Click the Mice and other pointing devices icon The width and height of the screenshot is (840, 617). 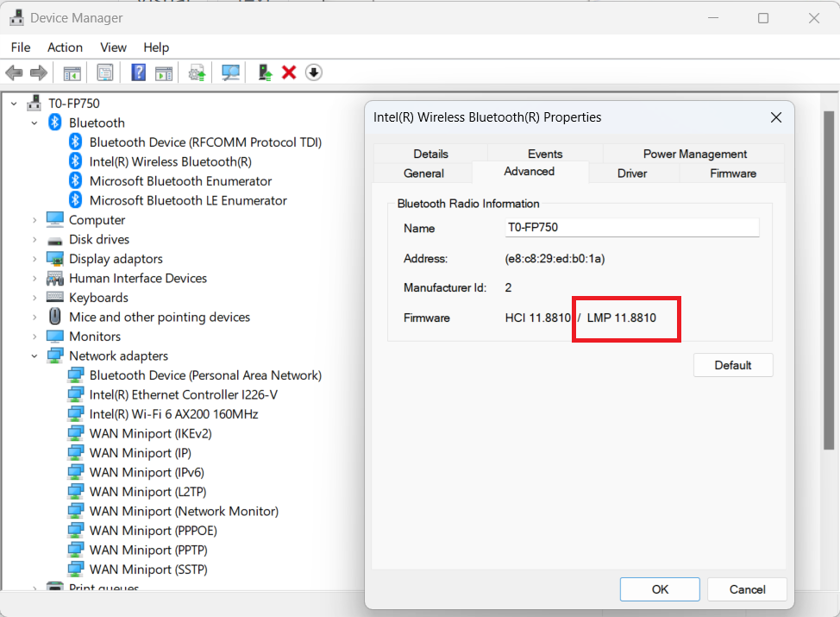click(x=54, y=317)
